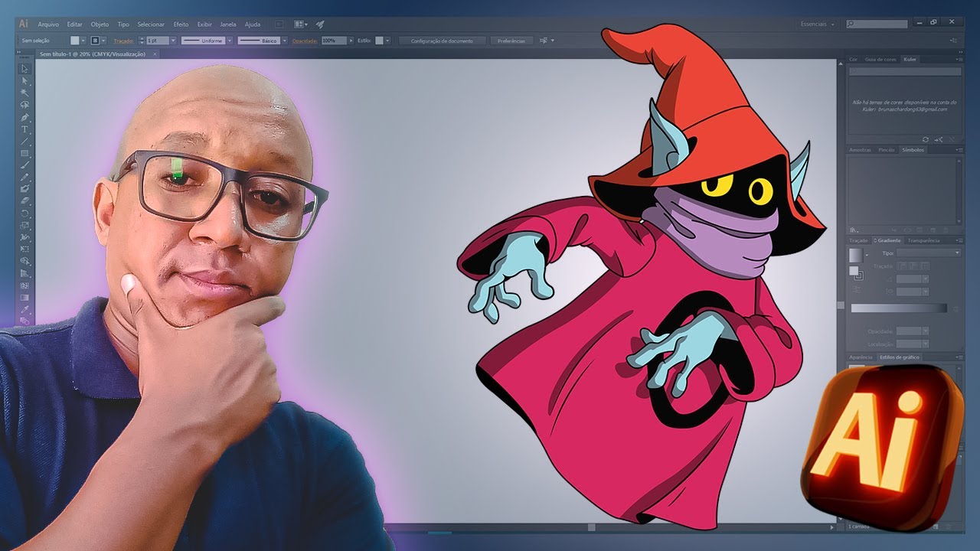The height and width of the screenshot is (551, 980).
Task: Open the Básico brush definition dropdown
Action: [285, 41]
